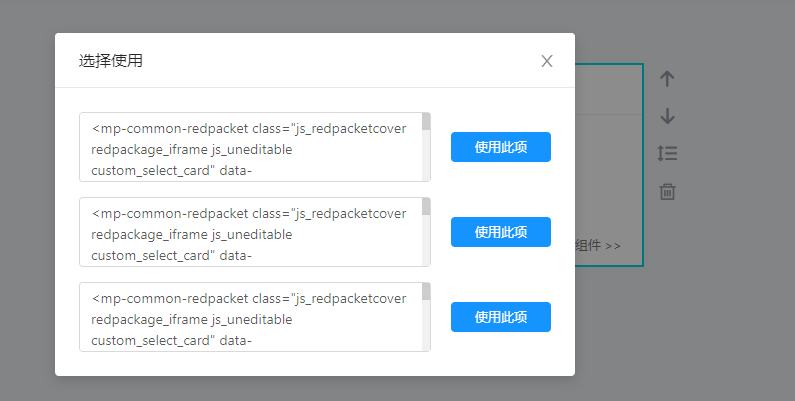795x401 pixels.
Task: Click the trash delete icon
Action: 668,191
